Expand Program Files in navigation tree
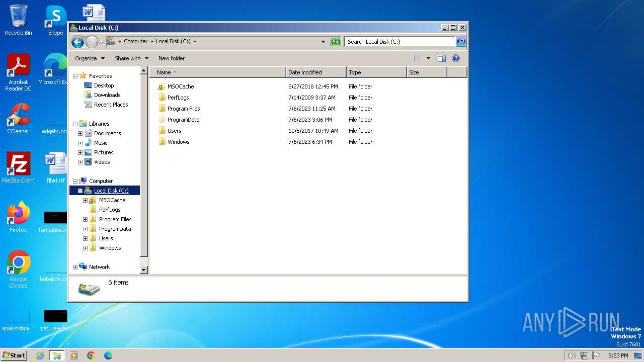Viewport: 644px width, 362px height. [x=85, y=219]
